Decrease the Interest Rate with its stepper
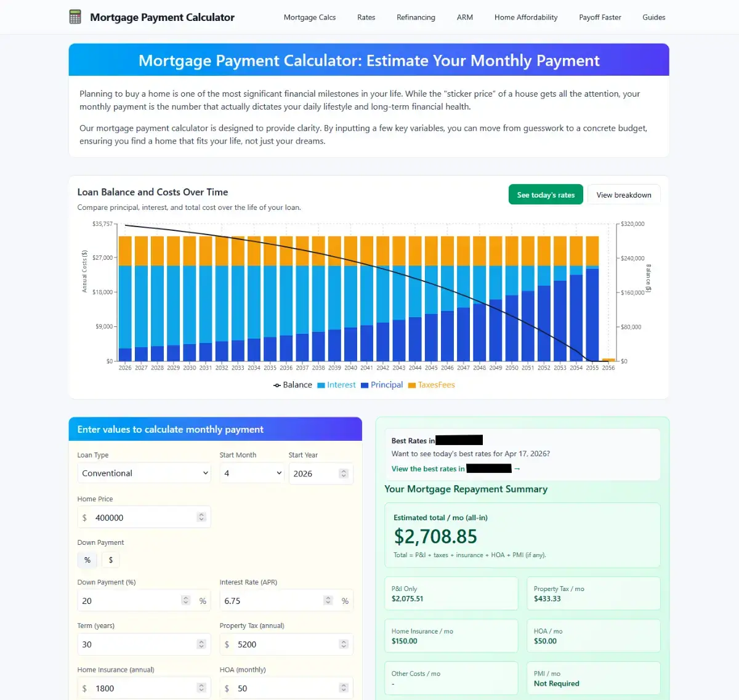This screenshot has width=739, height=700. 328,603
